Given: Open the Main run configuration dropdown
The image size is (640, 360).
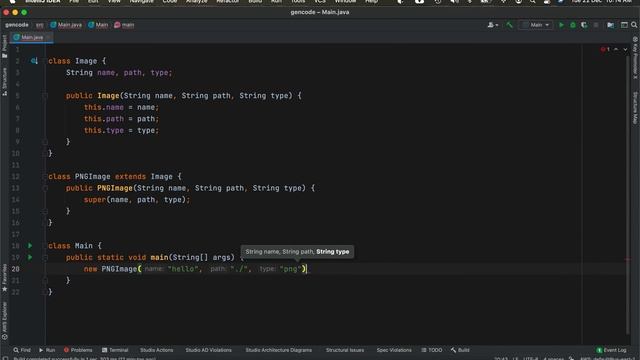Looking at the screenshot, I should tap(536, 25).
